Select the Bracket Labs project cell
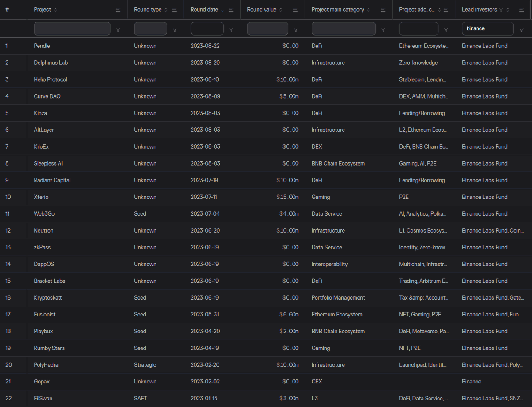The width and height of the screenshot is (532, 407). (x=77, y=281)
